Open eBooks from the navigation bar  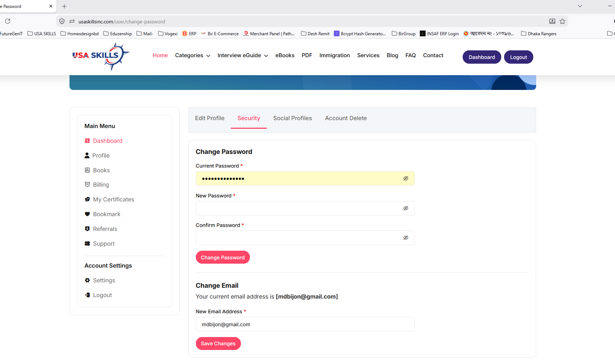pos(285,55)
